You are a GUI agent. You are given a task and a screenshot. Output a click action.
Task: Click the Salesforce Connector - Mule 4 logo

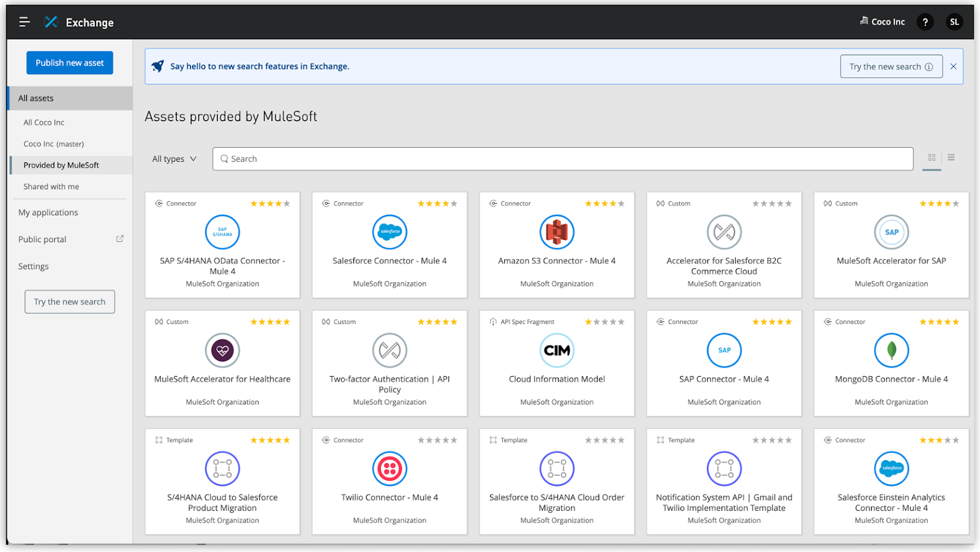(390, 232)
